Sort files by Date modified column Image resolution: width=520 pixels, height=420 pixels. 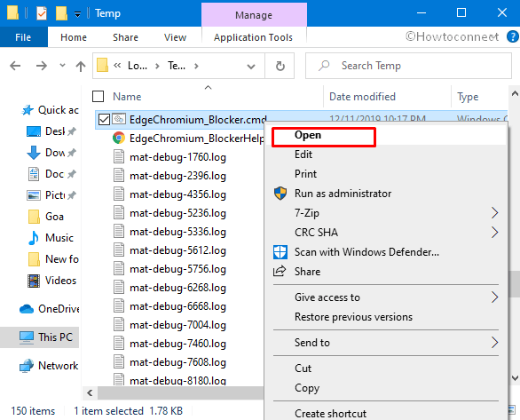point(362,97)
